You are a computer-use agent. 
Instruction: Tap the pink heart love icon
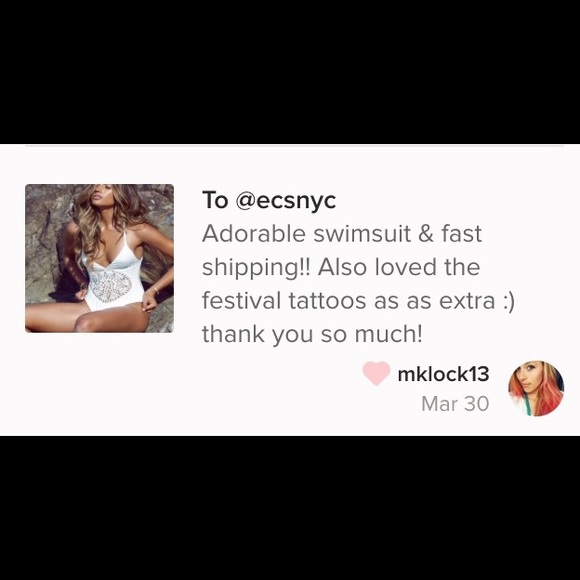click(376, 373)
